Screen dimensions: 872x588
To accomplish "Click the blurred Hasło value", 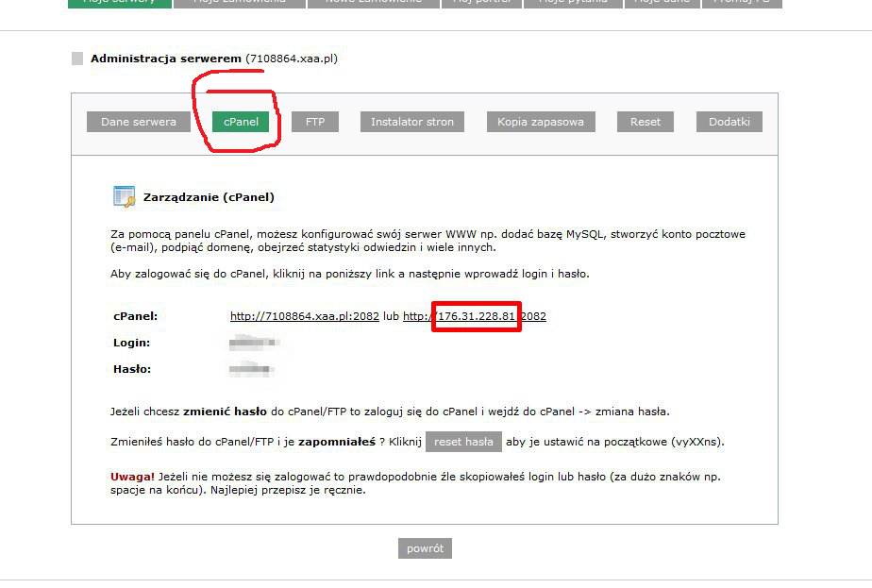I will tap(251, 369).
